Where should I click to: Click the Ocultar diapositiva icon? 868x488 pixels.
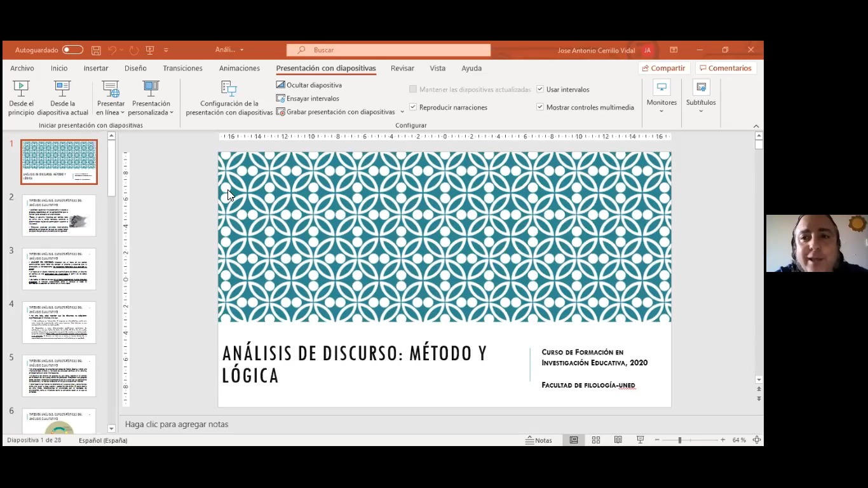[281, 85]
